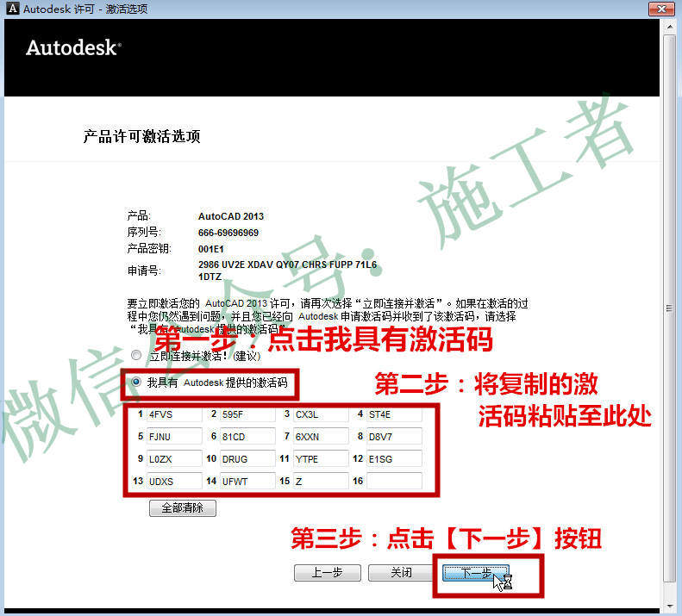This screenshot has width=682, height=616.
Task: Click the 关闭 close button
Action: [x=401, y=573]
